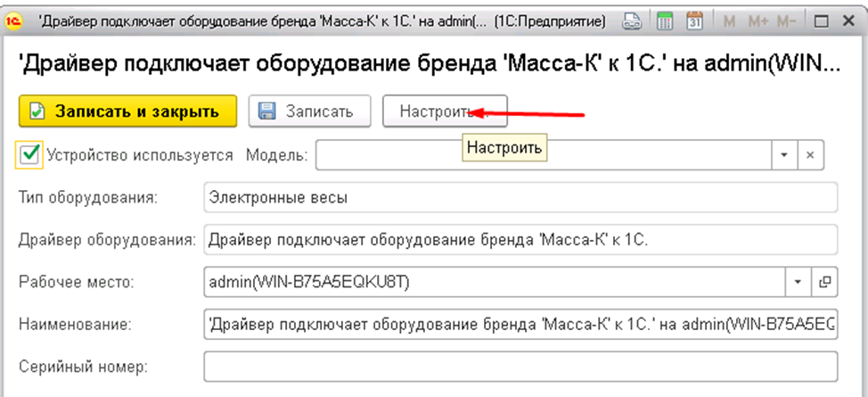Click the 'Записать' save button
Image resolution: width=868 pixels, height=397 pixels.
coord(309,111)
